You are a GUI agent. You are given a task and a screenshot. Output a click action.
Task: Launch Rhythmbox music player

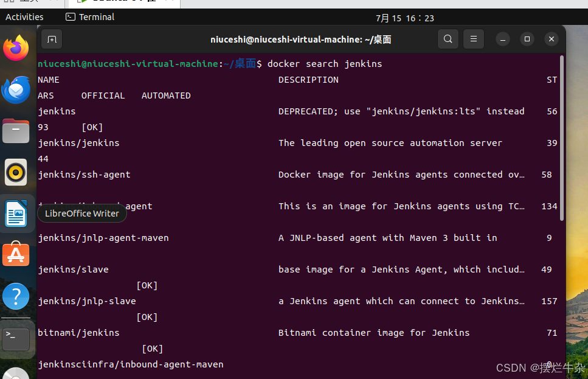point(16,172)
